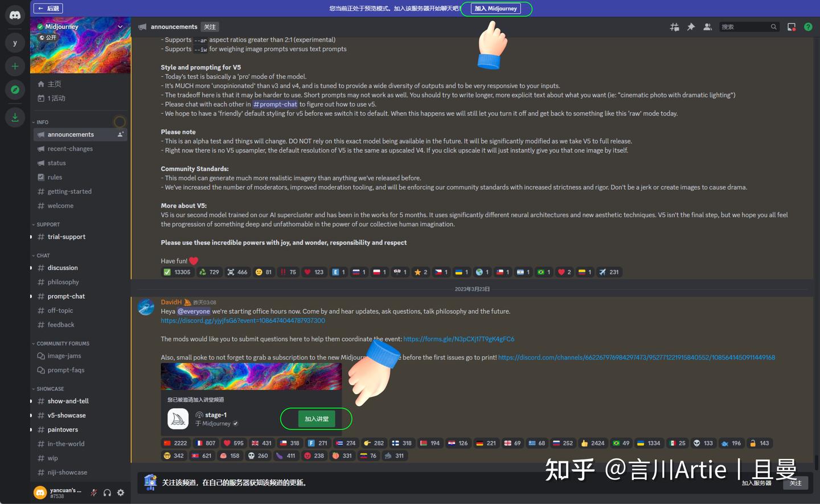Open the 主页 home item
This screenshot has width=820, height=504.
[x=80, y=84]
